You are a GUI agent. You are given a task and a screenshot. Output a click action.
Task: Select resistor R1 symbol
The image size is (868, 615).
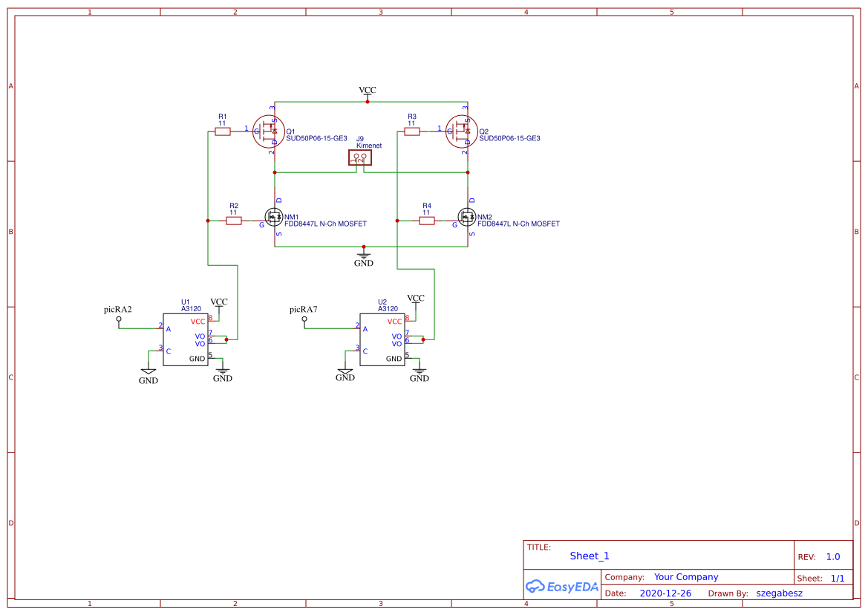pos(223,131)
